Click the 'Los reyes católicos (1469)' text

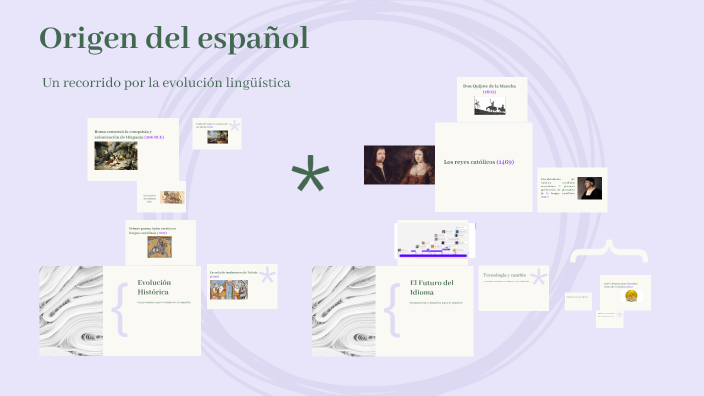[479, 162]
